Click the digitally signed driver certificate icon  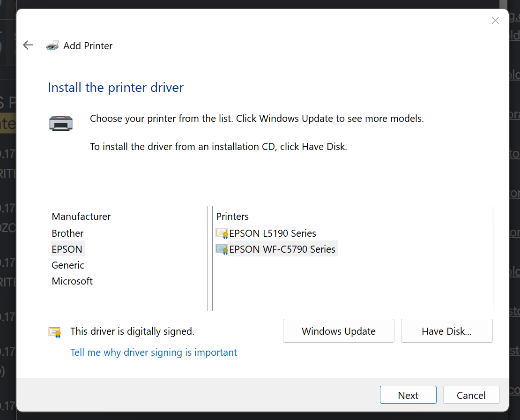tap(55, 332)
